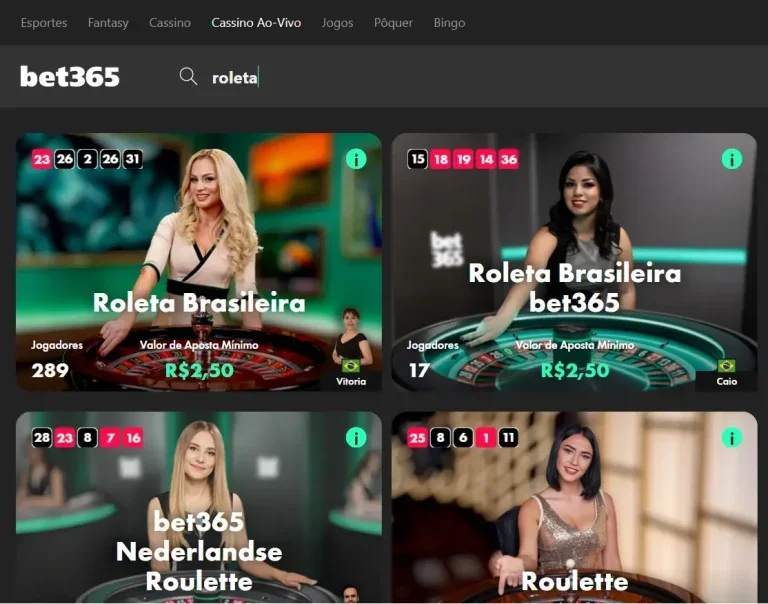Switch to the Fantasy tab
Viewport: 768px width, 604px height.
[x=108, y=23]
